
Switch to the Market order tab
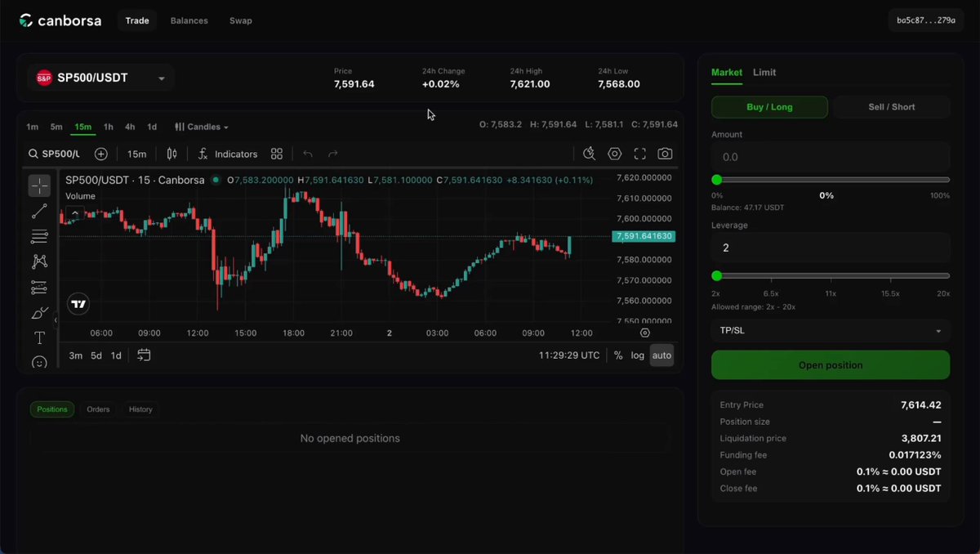point(727,73)
